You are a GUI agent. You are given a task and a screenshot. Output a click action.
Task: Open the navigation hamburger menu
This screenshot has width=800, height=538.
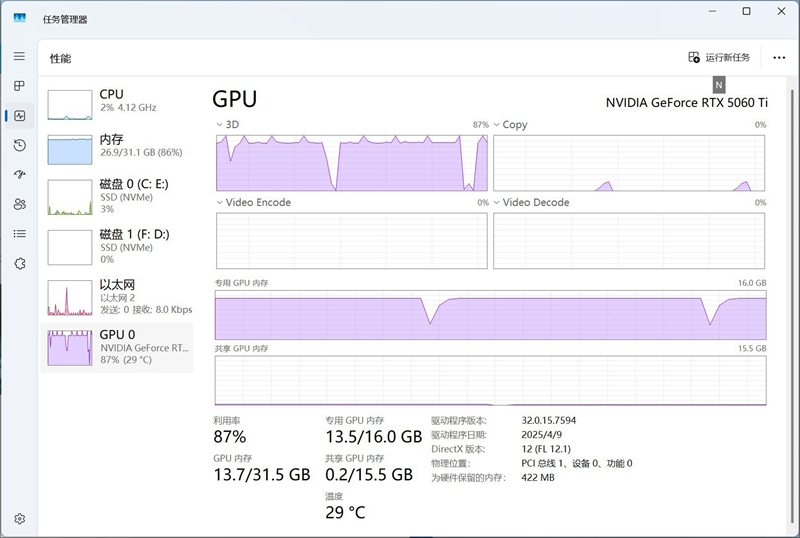[x=19, y=57]
